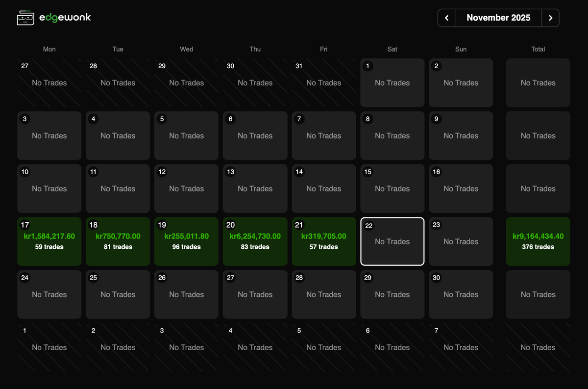Select the November 23 day cell

click(461, 241)
